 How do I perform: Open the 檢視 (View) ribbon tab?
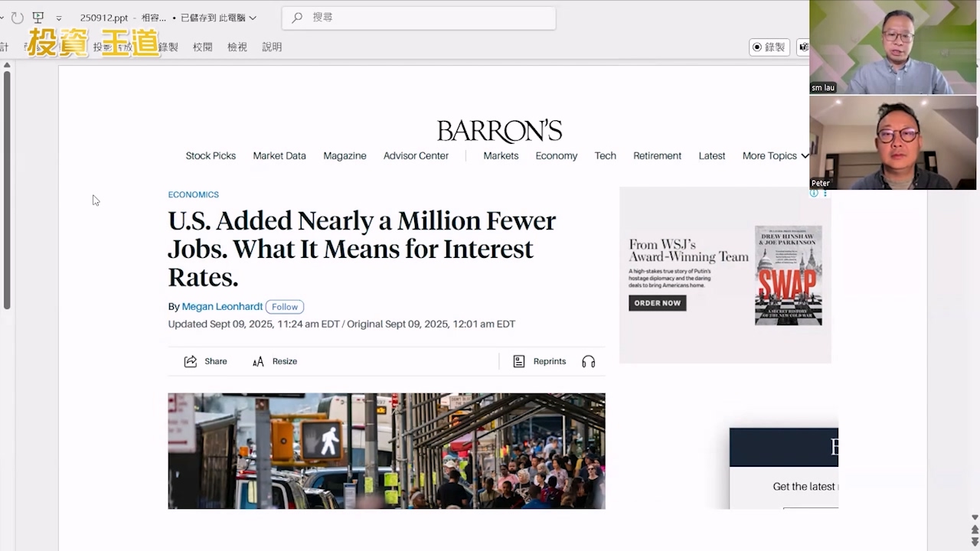tap(237, 47)
